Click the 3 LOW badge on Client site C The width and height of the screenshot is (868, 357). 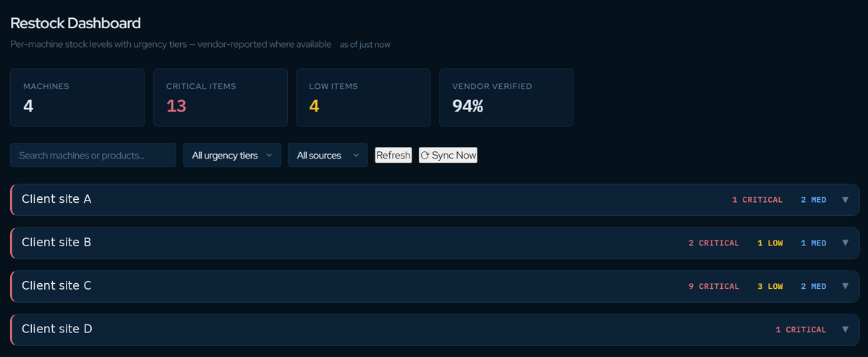(770, 287)
